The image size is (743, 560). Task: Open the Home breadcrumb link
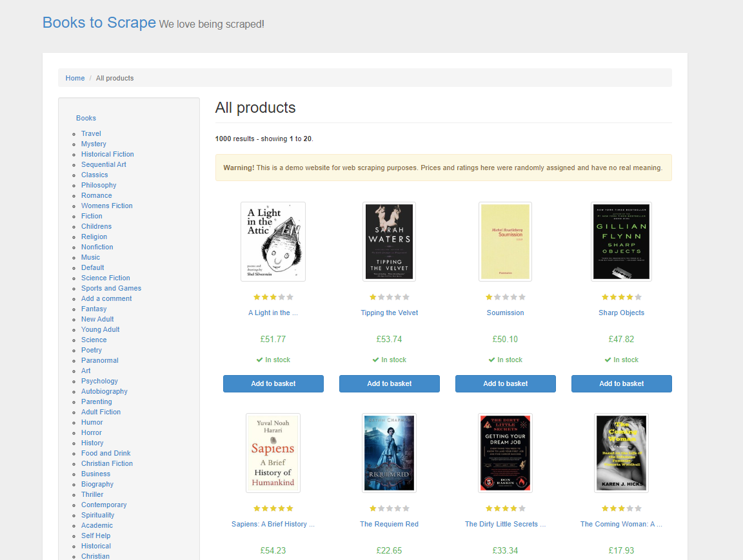point(75,78)
